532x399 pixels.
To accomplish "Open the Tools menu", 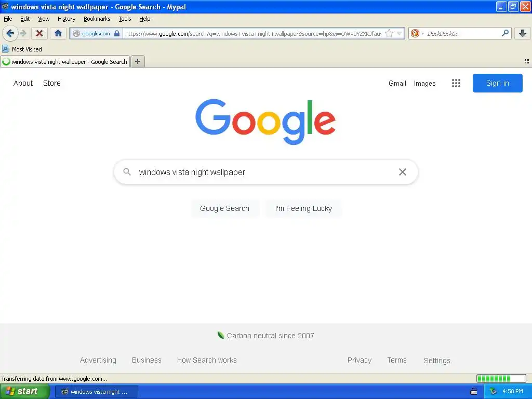I will point(125,19).
